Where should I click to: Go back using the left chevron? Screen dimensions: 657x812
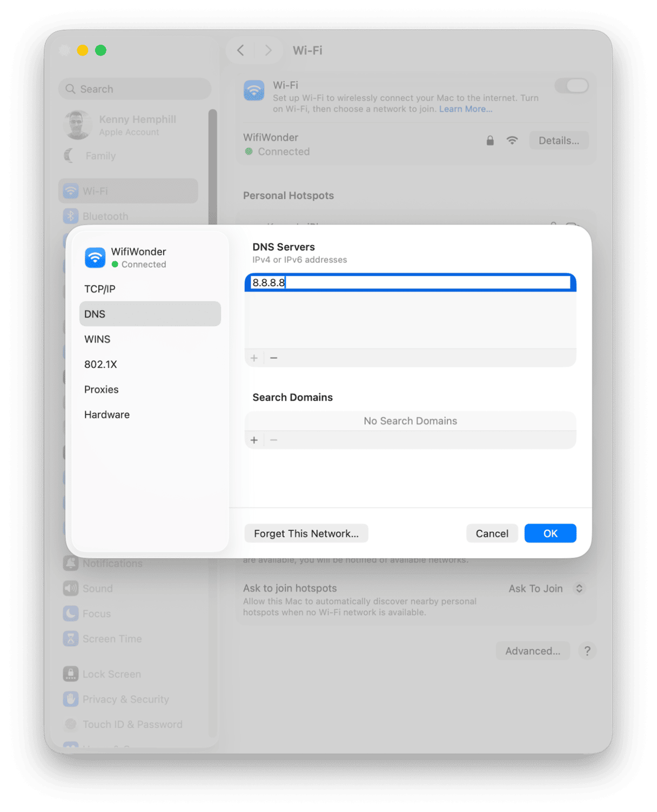tap(241, 50)
